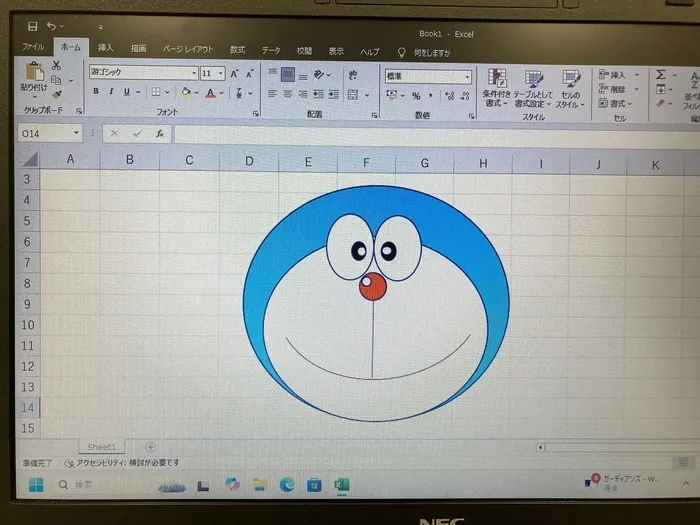This screenshot has height=525, width=700.
Task: Open Format as Table (テーブルとして書式設定) menu
Action: [x=533, y=89]
